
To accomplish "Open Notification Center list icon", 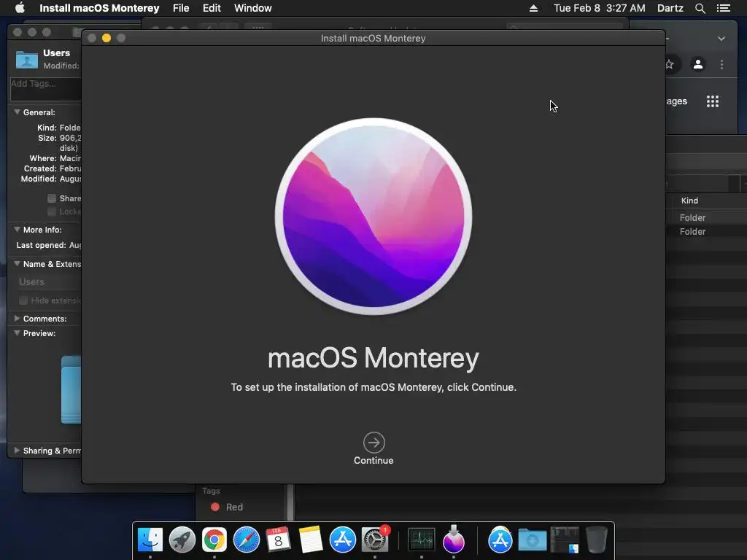I will point(724,8).
